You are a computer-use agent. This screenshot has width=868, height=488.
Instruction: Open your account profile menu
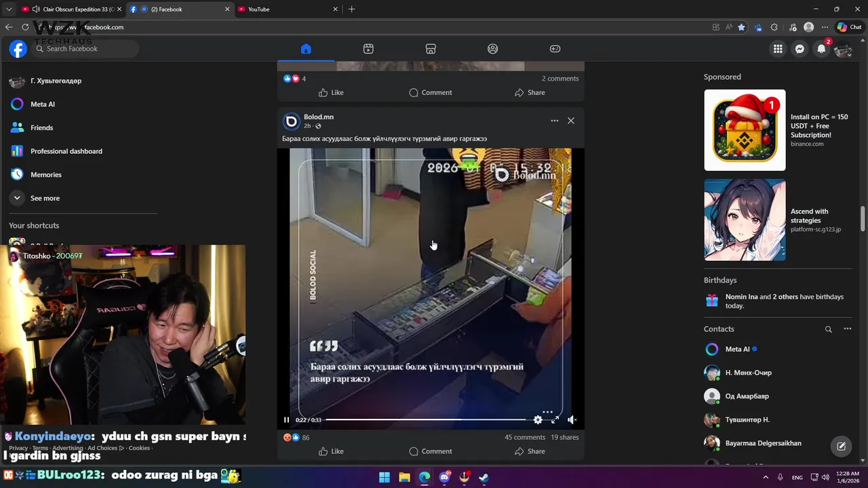pos(843,49)
